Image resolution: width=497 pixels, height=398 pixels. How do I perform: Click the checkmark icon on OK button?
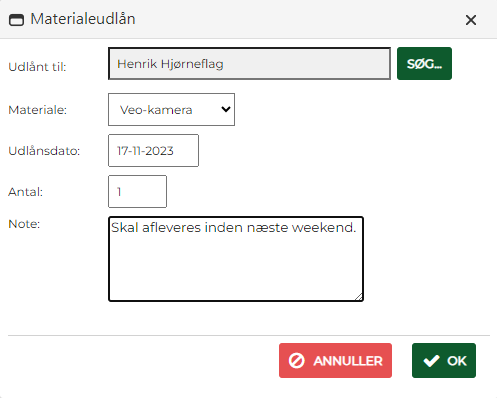[x=431, y=361]
